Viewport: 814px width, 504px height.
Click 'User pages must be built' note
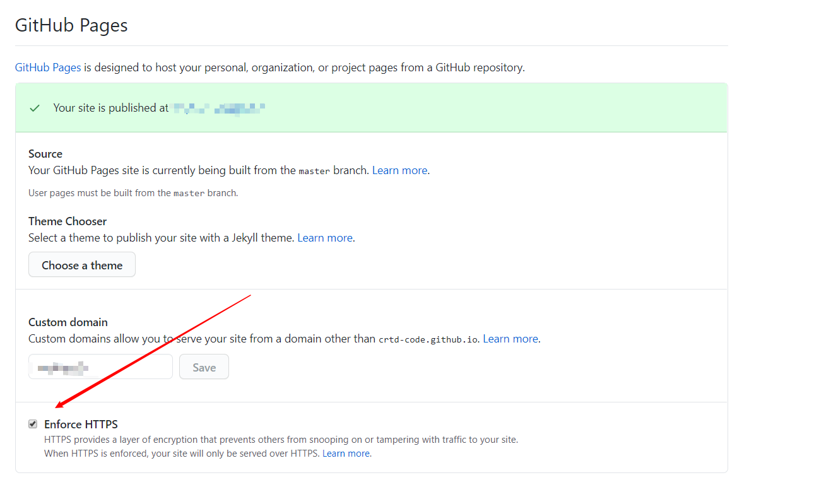pyautogui.click(x=133, y=193)
